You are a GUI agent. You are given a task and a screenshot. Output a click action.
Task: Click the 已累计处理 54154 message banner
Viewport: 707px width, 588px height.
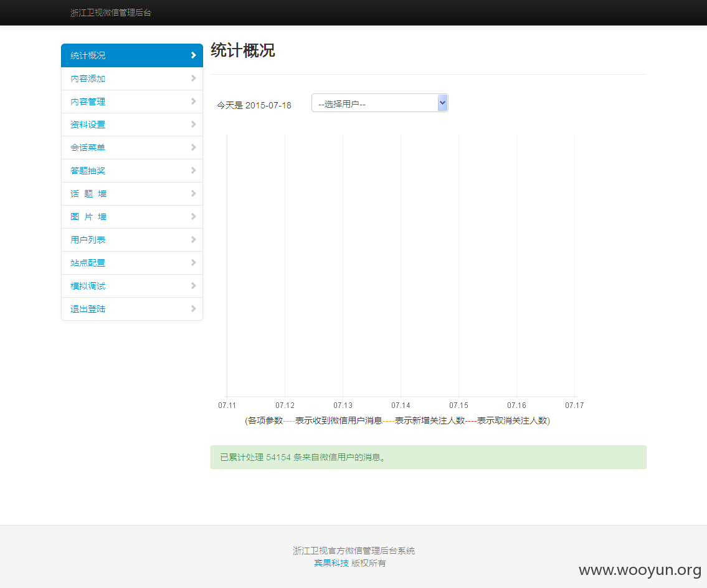coord(429,457)
